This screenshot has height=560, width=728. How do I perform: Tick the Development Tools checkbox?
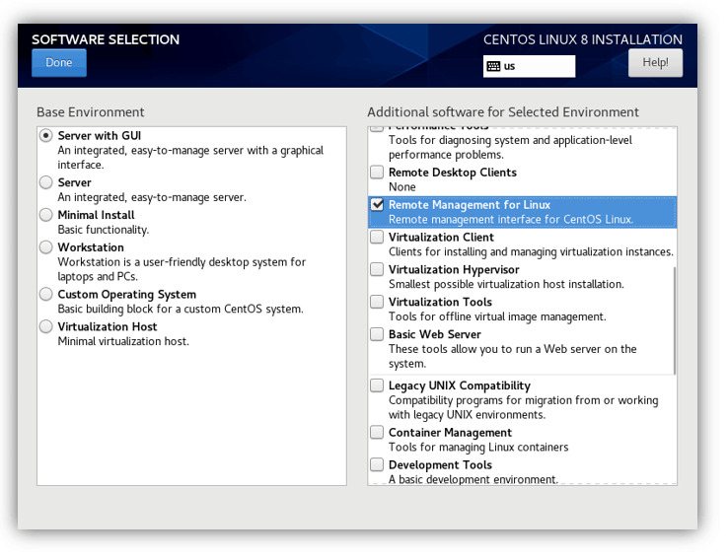377,464
